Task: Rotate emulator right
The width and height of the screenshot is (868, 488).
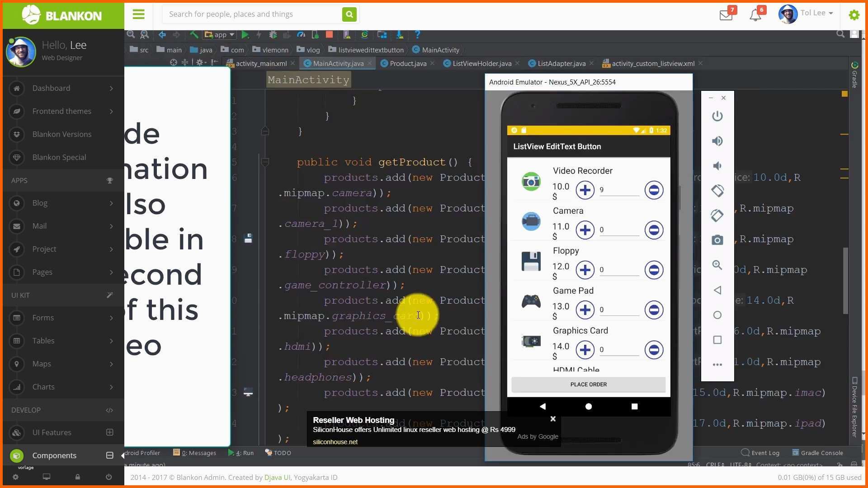Action: click(x=717, y=216)
